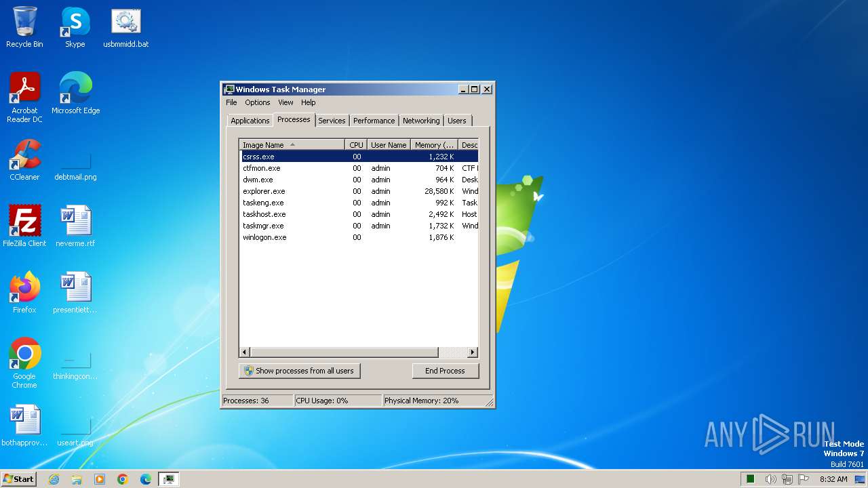Sort by the Memory column header

tap(435, 145)
